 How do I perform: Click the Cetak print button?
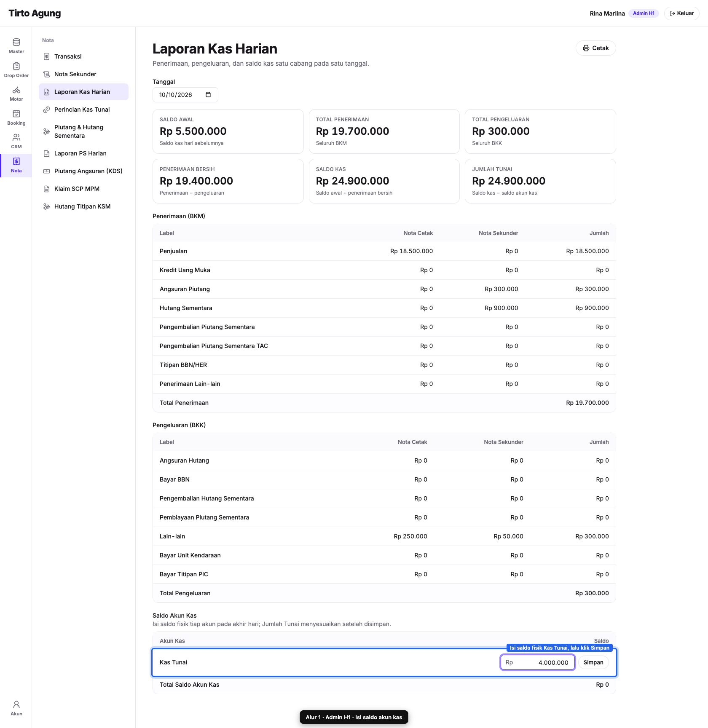click(595, 48)
